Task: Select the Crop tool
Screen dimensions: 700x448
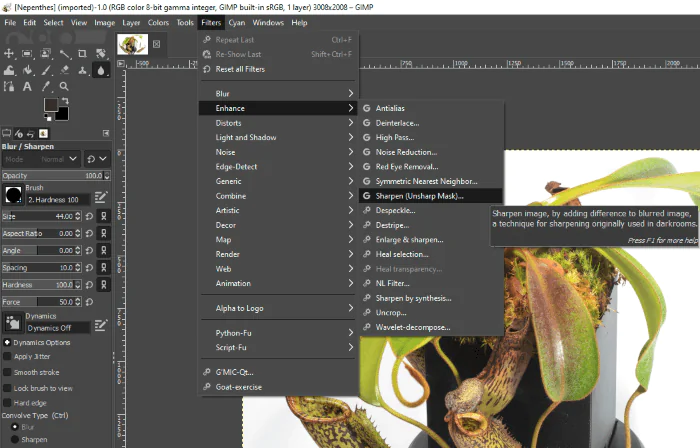Action: (x=82, y=54)
